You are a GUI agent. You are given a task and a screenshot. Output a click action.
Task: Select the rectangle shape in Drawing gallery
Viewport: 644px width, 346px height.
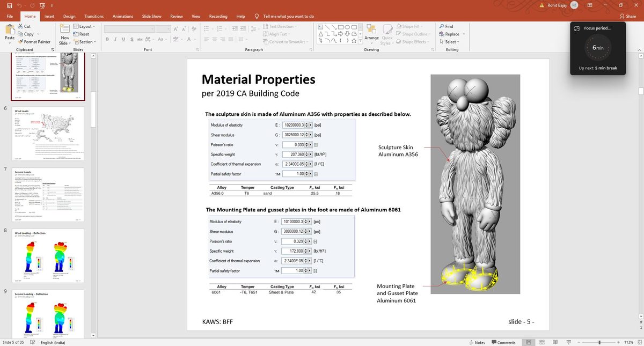coord(340,26)
